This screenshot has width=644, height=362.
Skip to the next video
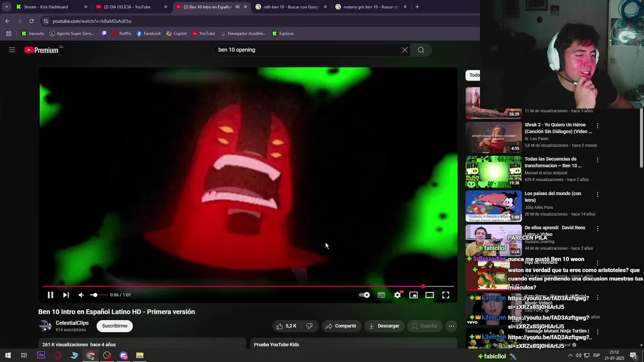point(66,295)
